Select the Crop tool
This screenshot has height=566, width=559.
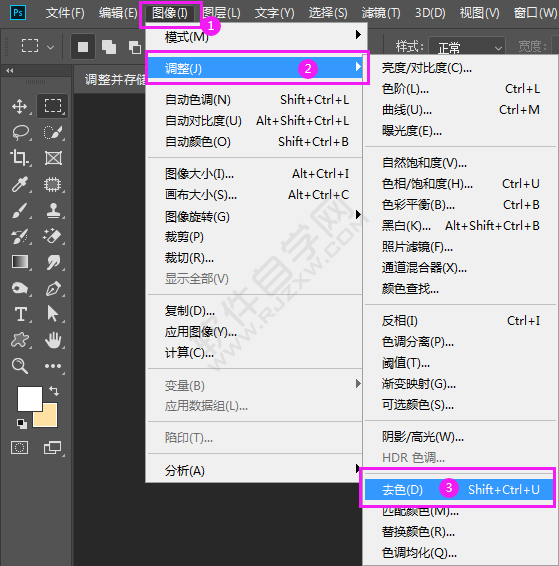(19, 158)
